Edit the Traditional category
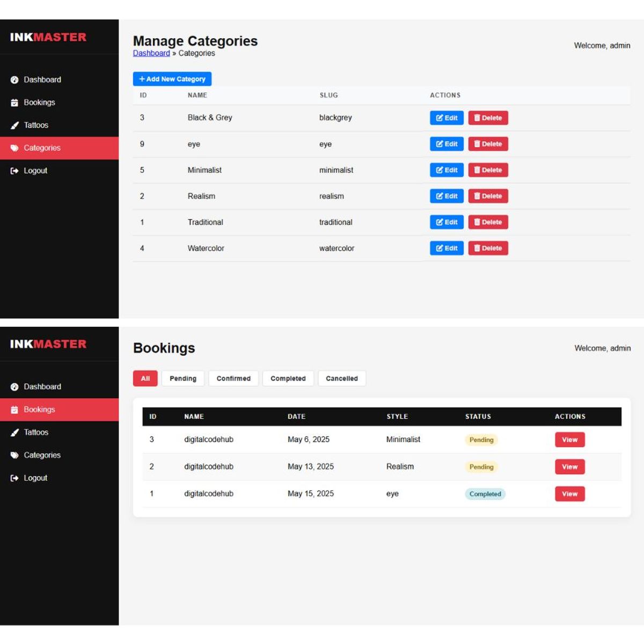The width and height of the screenshot is (644, 644). click(447, 222)
